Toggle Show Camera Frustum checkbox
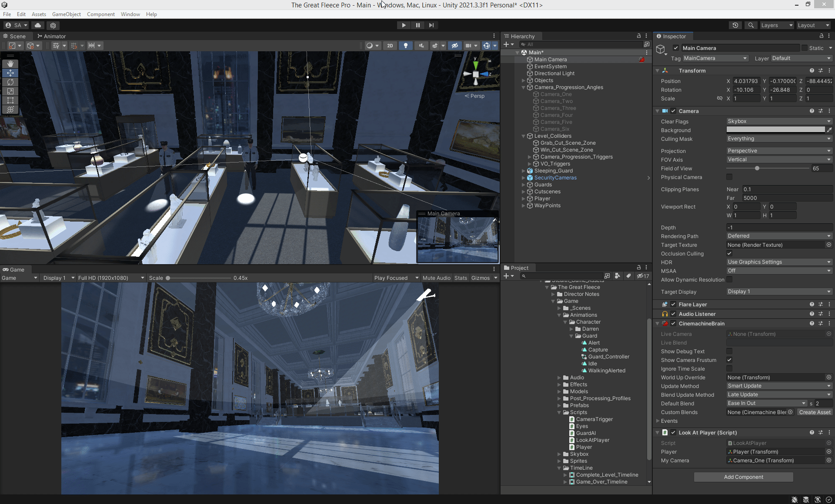Viewport: 835px width, 504px height. click(x=729, y=360)
